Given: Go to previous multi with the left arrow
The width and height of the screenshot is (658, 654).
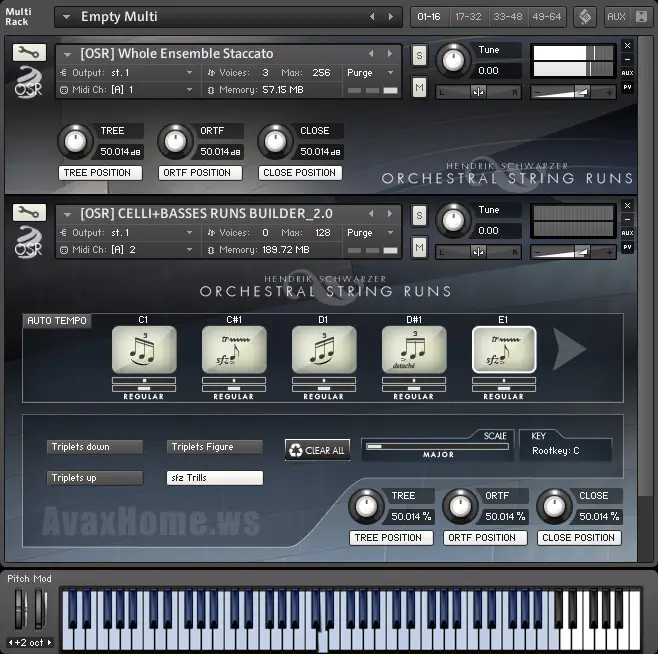Looking at the screenshot, I should tap(372, 16).
